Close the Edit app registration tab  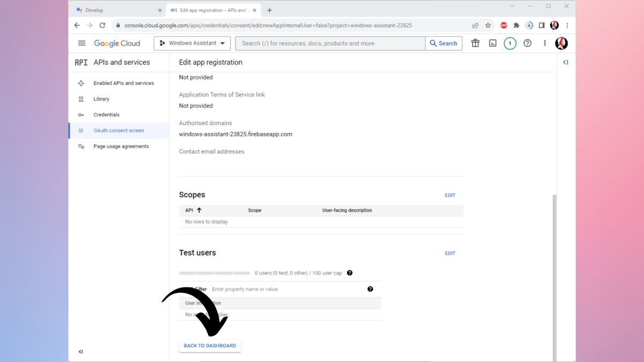tap(254, 10)
